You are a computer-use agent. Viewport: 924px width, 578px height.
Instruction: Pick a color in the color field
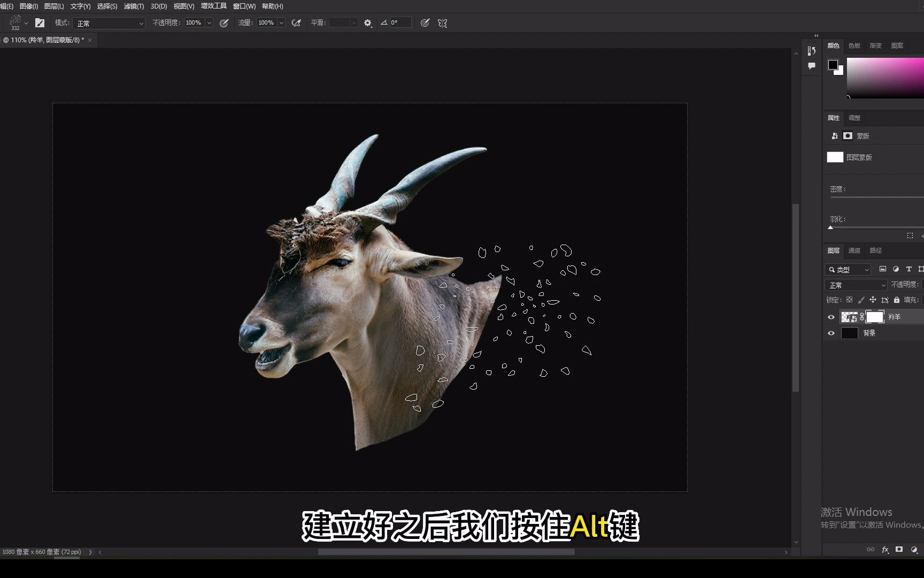click(885, 78)
